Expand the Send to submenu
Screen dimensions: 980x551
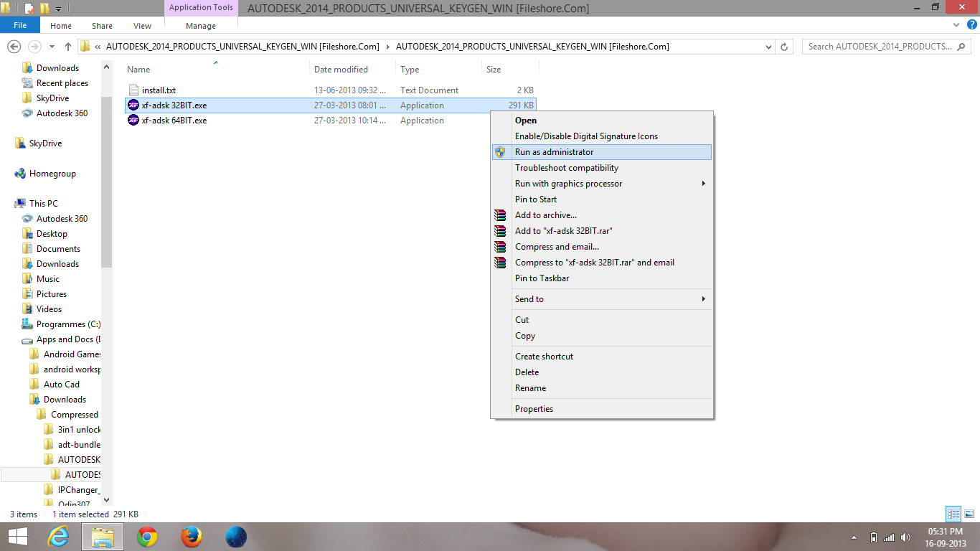tap(704, 299)
